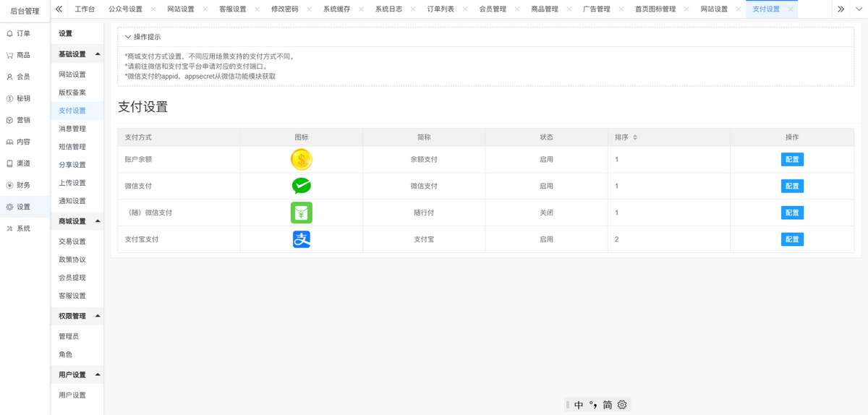The width and height of the screenshot is (868, 415).
Task: Open 网站设置 in the settings menu
Action: pos(72,74)
